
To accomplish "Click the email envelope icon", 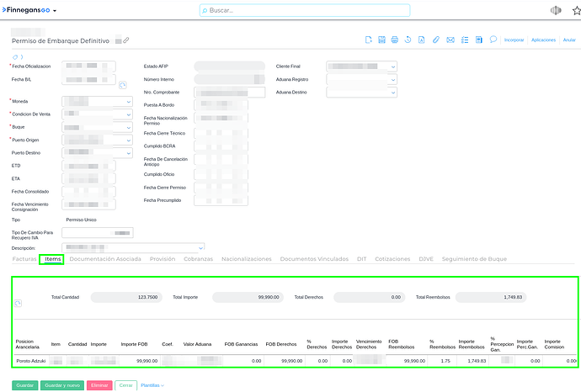I will pos(450,40).
